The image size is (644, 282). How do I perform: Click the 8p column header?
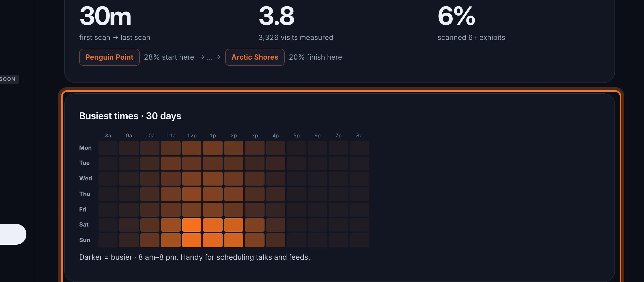(359, 136)
